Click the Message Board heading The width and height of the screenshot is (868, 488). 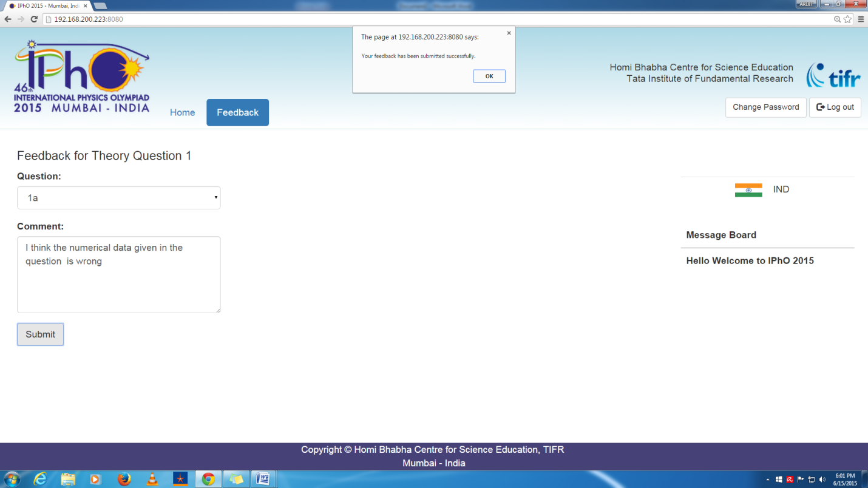(721, 235)
